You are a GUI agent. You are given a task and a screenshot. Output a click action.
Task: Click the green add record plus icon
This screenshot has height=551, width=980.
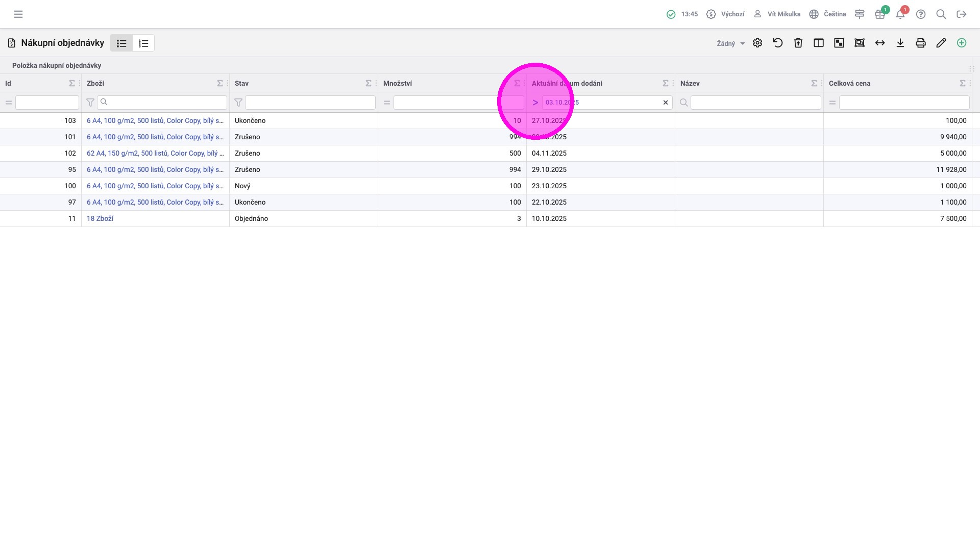tap(962, 43)
